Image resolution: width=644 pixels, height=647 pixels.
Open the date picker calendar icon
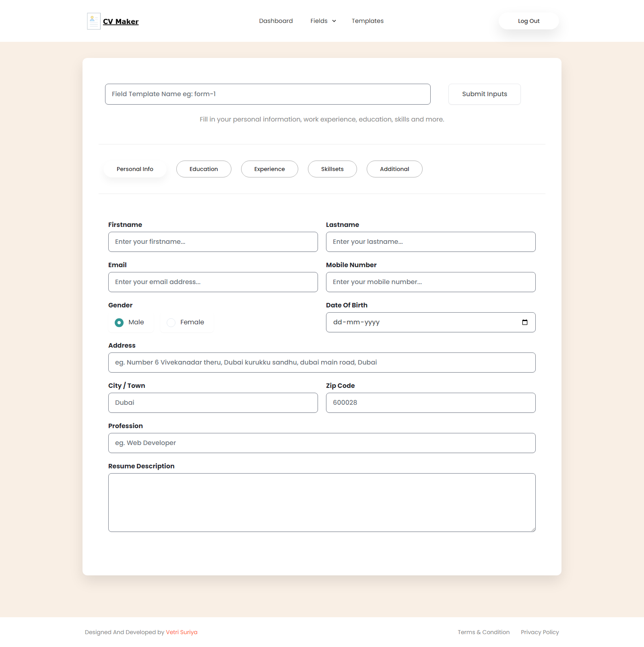pyautogui.click(x=524, y=322)
